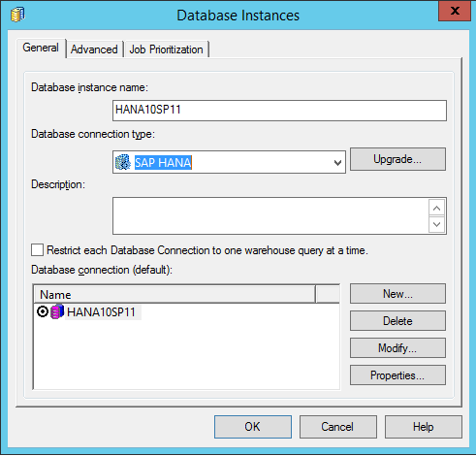
Task: Click the Database Instances title bar icon
Action: click(17, 15)
